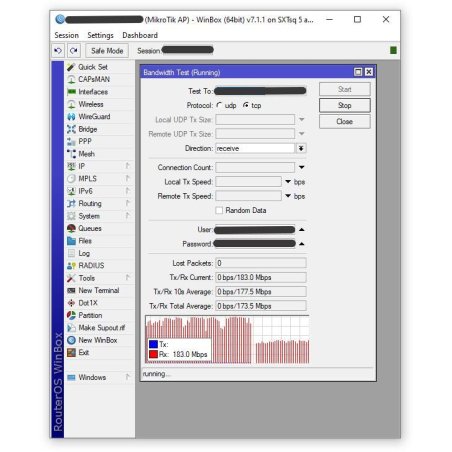452x452 pixels.
Task: Open New WinBox icon
Action: coord(71,340)
